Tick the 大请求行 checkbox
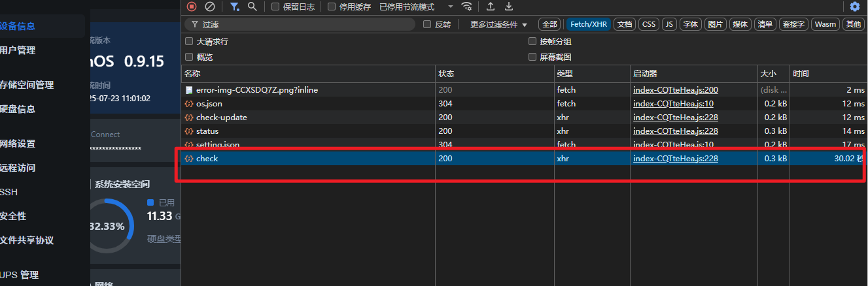The height and width of the screenshot is (286, 868). point(189,41)
